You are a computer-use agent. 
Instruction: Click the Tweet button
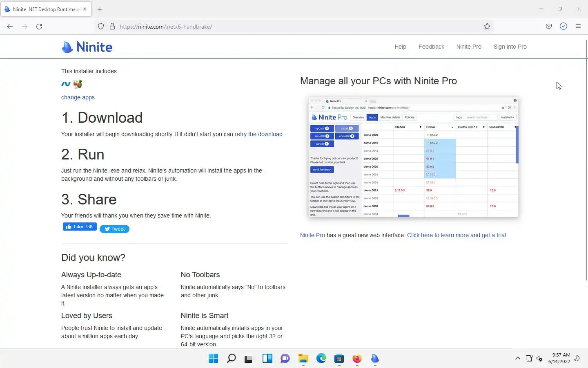click(x=114, y=229)
